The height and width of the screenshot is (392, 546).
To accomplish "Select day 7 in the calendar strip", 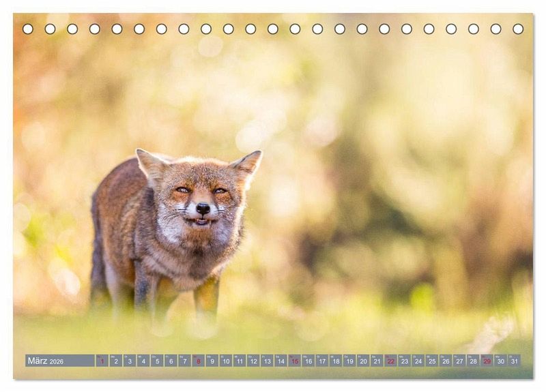I will (x=184, y=361).
